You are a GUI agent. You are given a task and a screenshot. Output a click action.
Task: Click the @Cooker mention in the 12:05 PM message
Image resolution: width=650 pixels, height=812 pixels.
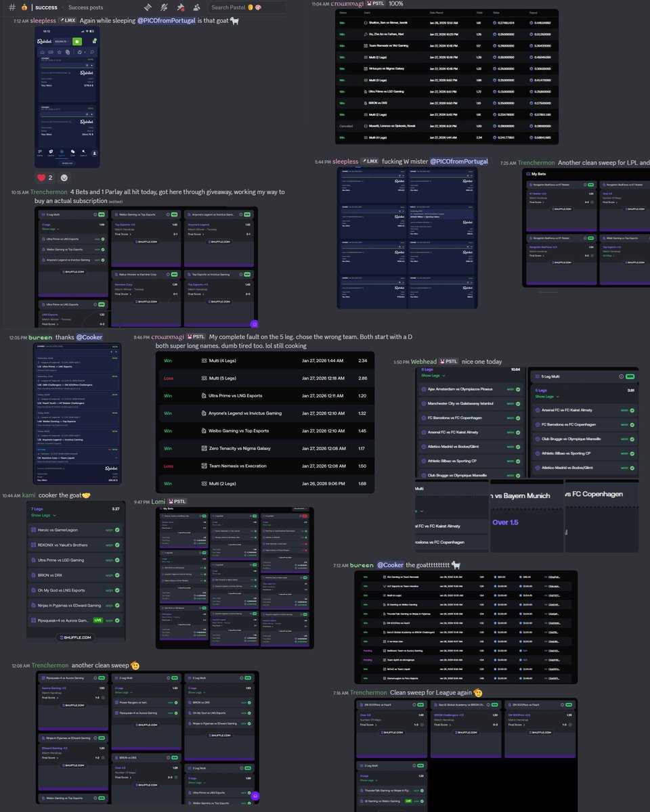89,337
